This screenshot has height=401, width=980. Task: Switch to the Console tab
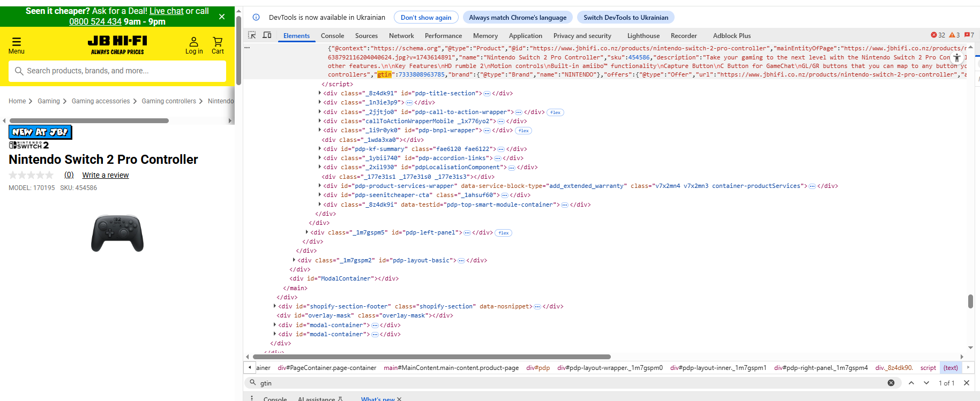(332, 36)
